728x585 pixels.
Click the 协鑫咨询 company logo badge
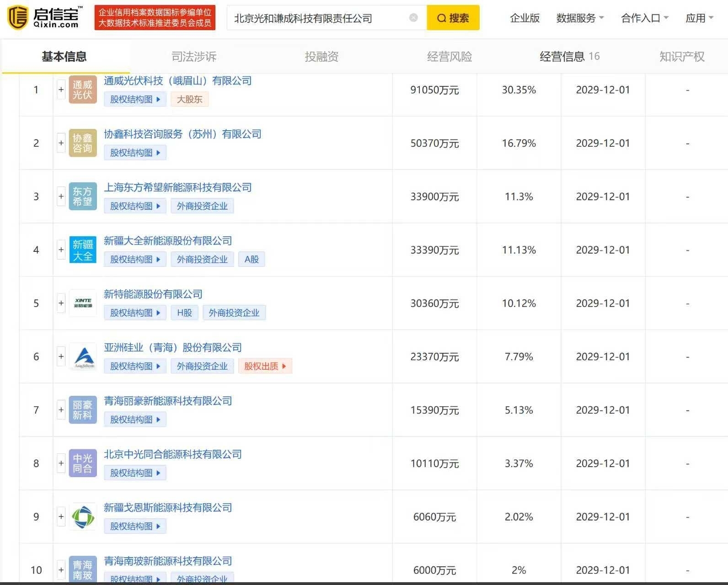[83, 143]
